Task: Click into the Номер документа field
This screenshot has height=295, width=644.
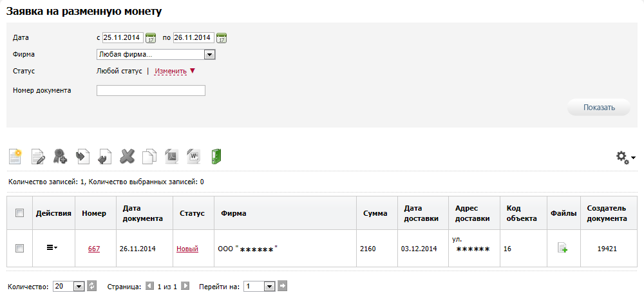Action: coord(151,90)
